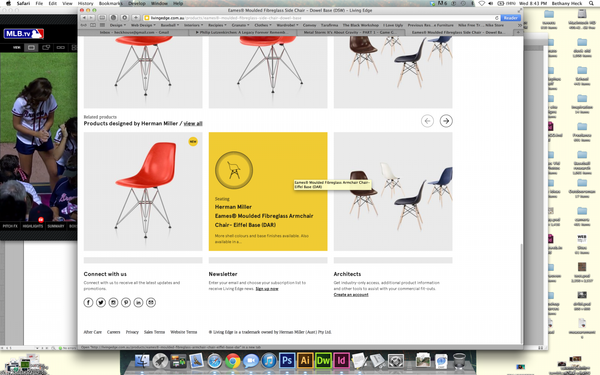Open the After Care footer link
The width and height of the screenshot is (600, 375).
(x=93, y=332)
